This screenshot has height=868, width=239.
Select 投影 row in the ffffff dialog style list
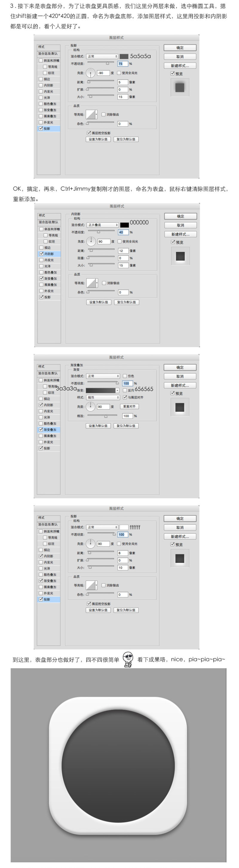pyautogui.click(x=49, y=599)
